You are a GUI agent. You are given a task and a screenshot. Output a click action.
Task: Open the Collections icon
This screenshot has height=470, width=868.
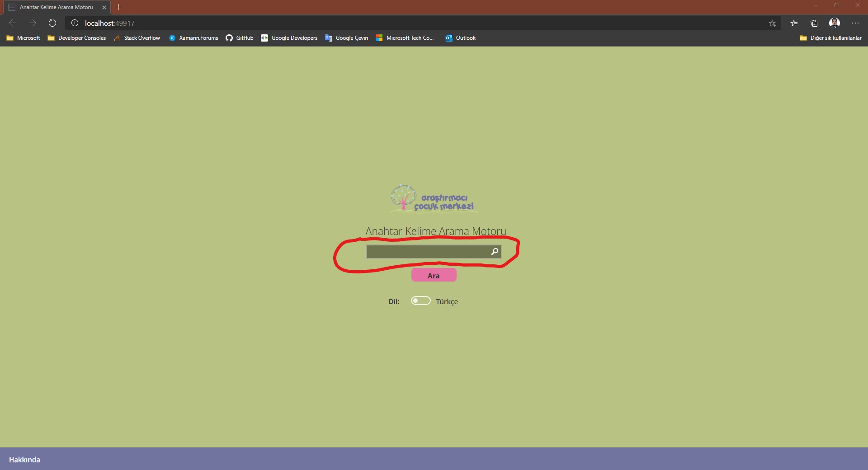[x=814, y=23]
